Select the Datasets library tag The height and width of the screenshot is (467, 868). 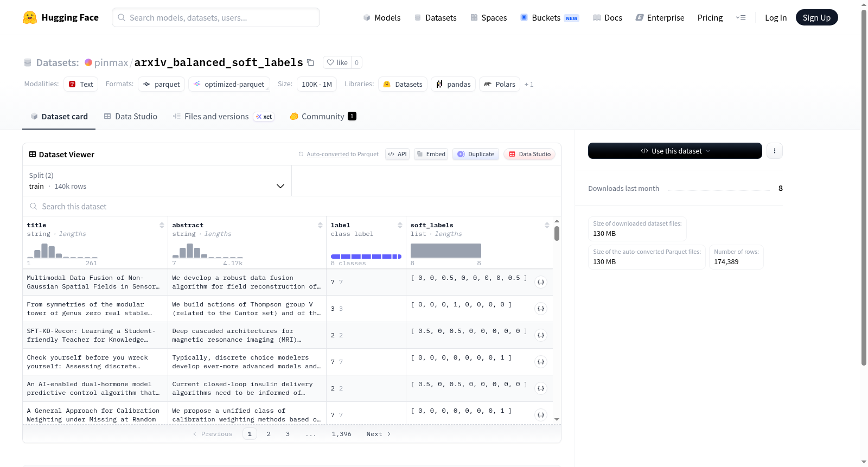pos(403,84)
